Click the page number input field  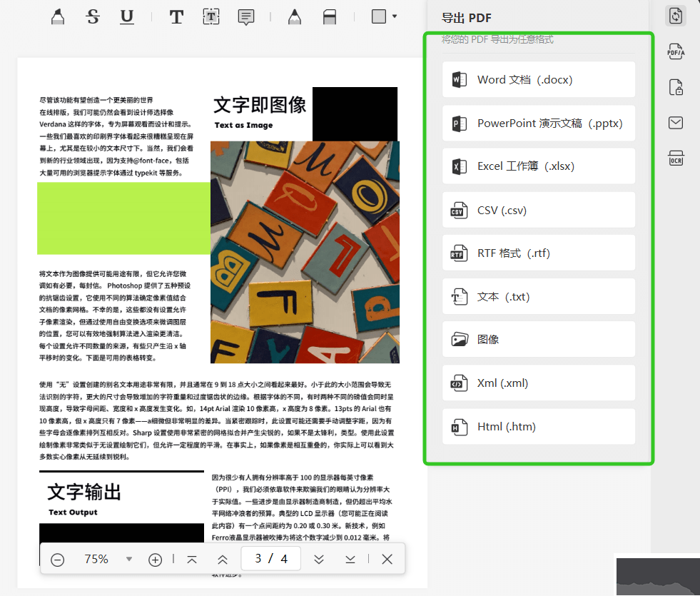pyautogui.click(x=270, y=560)
